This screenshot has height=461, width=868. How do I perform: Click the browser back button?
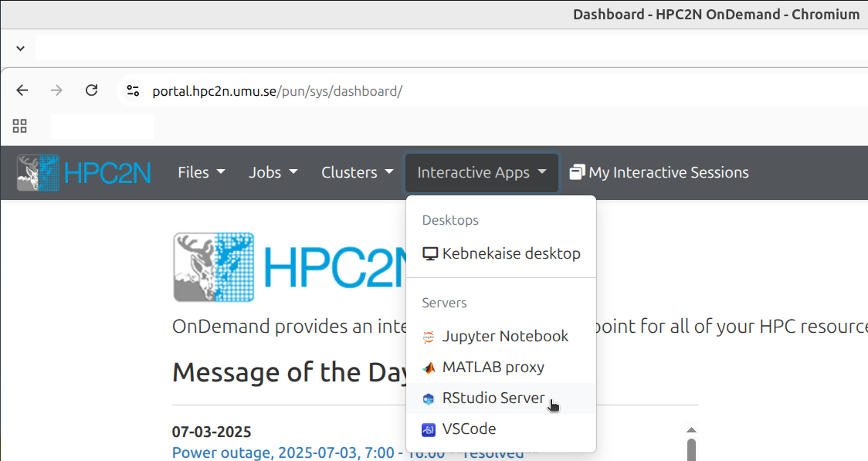click(x=22, y=90)
